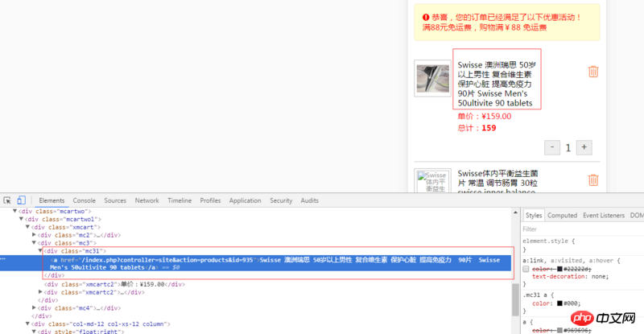Click the Elements panel vertical scrollbar thumb
Viewport: 644px width, 334px height.
coord(515,300)
